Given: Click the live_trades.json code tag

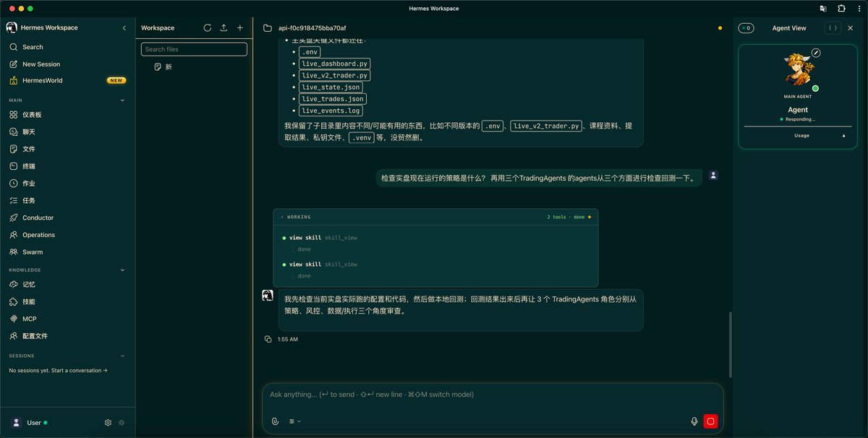Looking at the screenshot, I should (x=333, y=99).
